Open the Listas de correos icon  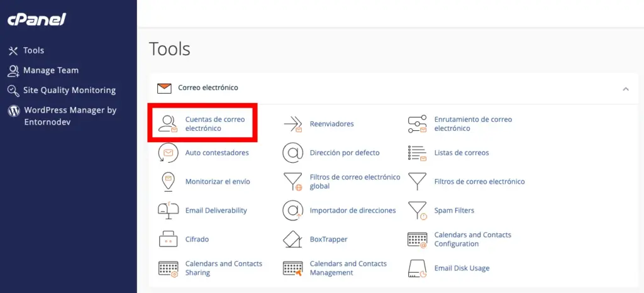(418, 153)
